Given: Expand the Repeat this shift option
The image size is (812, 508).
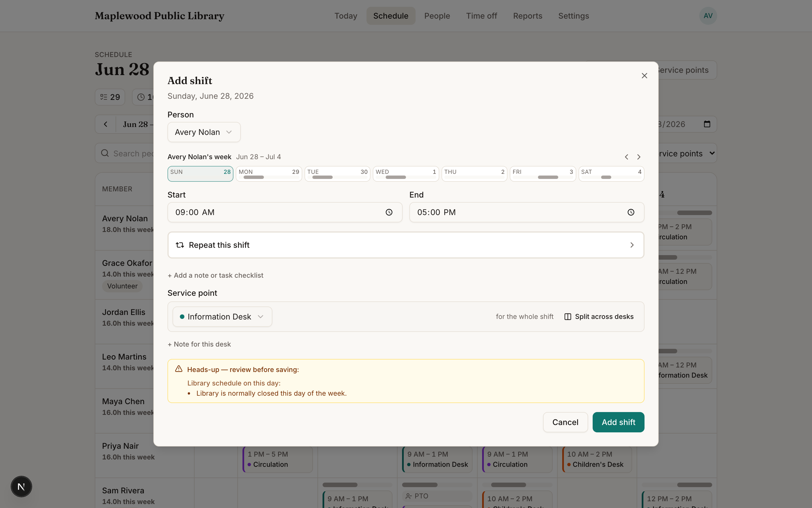Looking at the screenshot, I should (x=406, y=245).
